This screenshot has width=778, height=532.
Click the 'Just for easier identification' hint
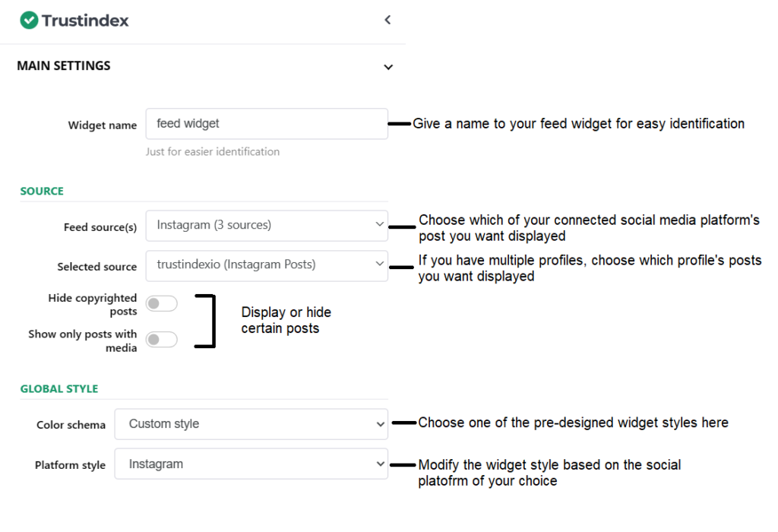(213, 152)
